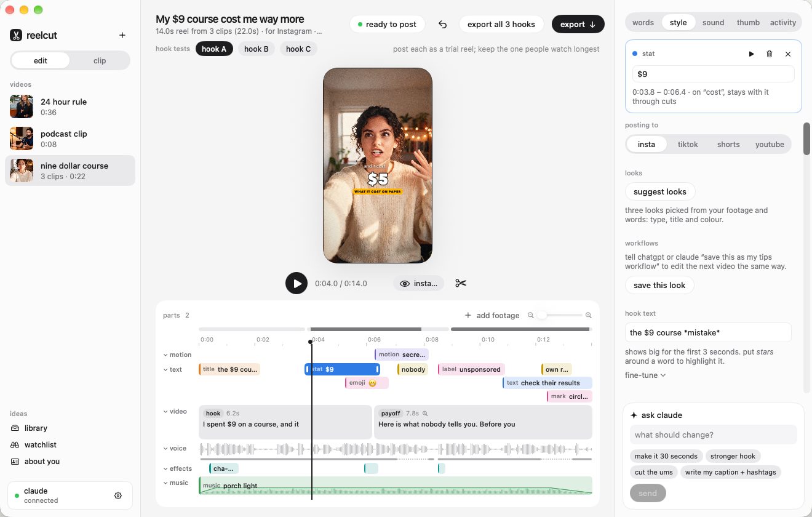Click the scissors split icon below preview
The image size is (812, 517).
click(x=461, y=283)
